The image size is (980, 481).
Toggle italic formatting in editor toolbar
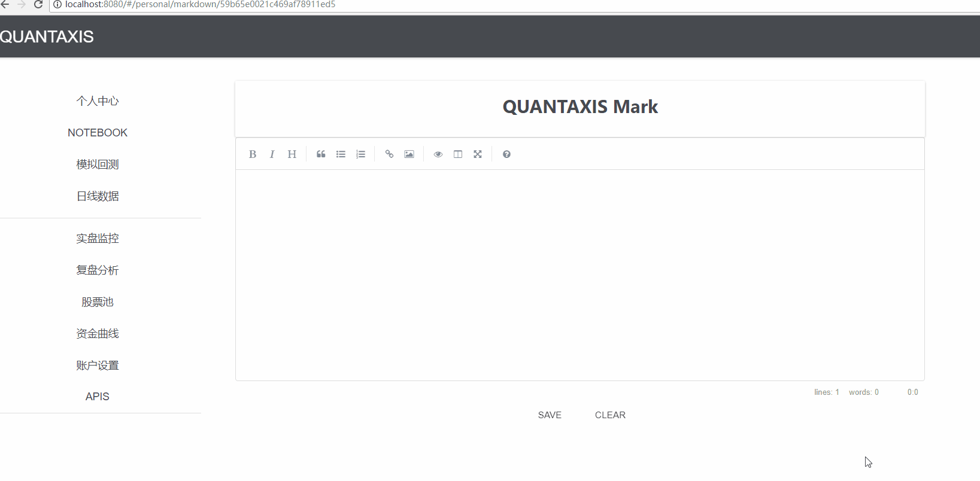click(x=272, y=154)
